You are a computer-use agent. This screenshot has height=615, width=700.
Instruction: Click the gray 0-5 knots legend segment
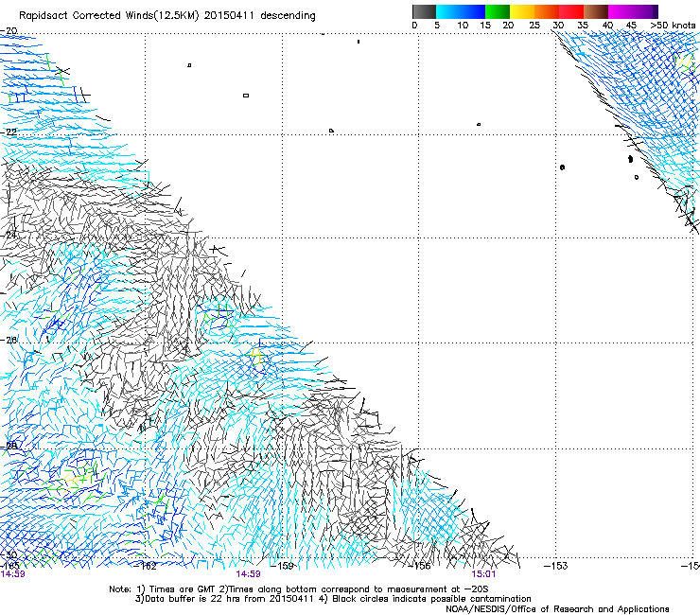pos(424,11)
